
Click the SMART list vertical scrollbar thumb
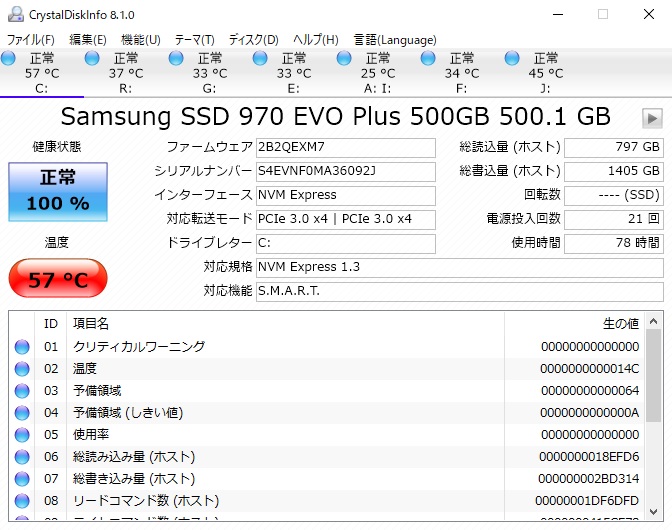tap(653, 376)
